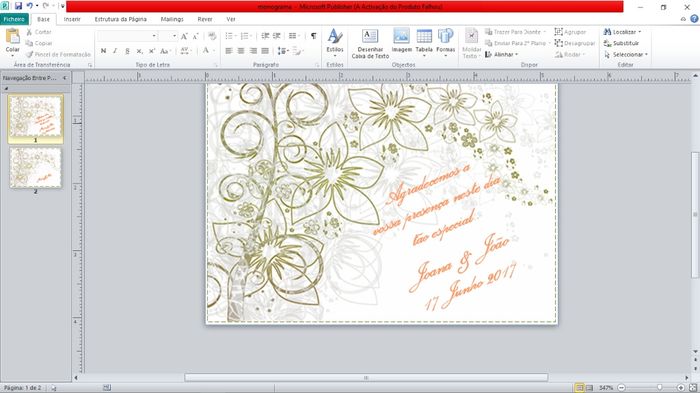
Task: Click the Localizar find button
Action: click(x=622, y=32)
